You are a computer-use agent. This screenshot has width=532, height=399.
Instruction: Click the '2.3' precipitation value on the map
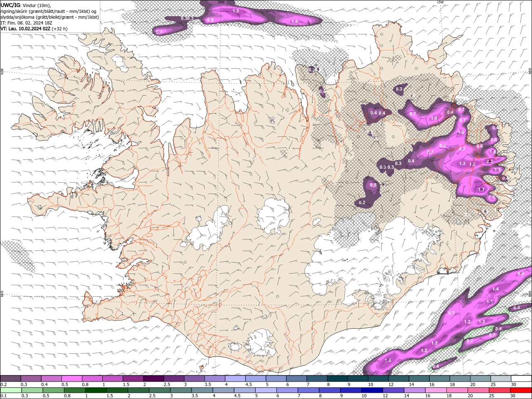489,161
